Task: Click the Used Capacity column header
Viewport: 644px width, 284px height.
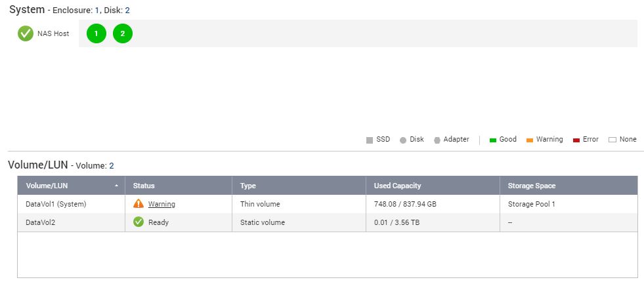Action: [398, 186]
